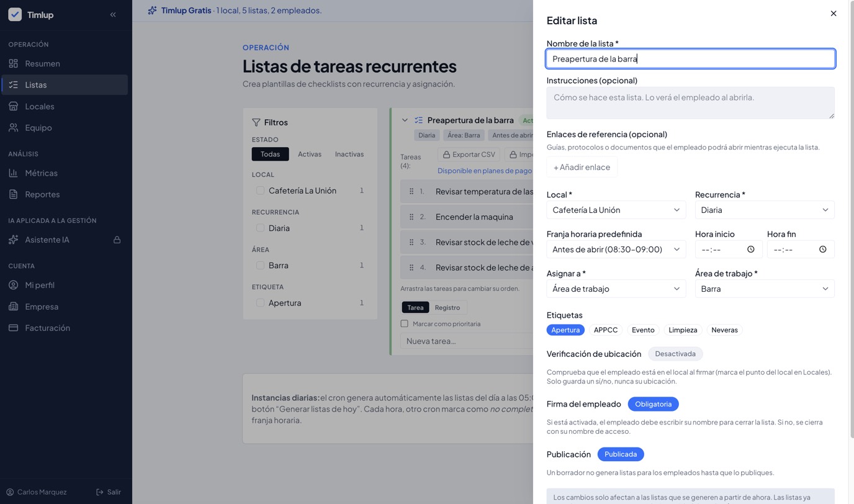
Task: Click the Reportes document icon
Action: 13,194
